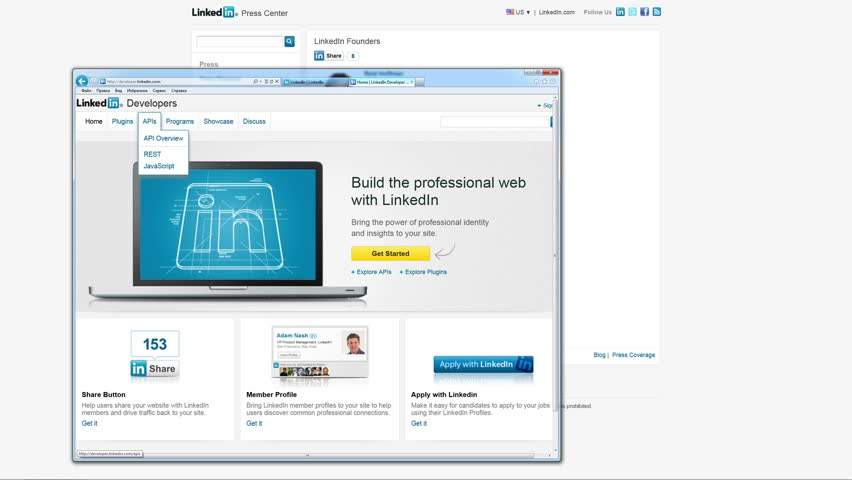Open the Showcase nav item
852x480 pixels.
[218, 121]
